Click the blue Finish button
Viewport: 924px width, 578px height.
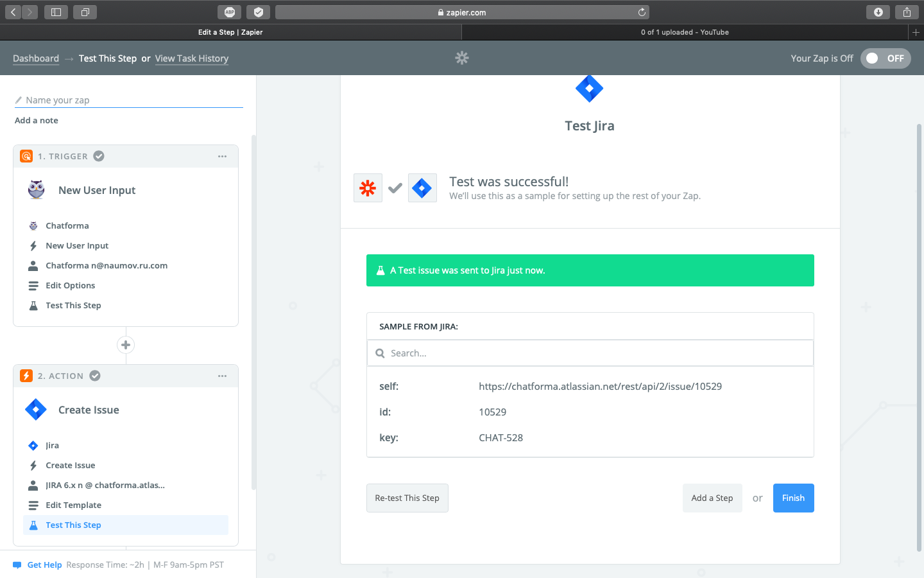[x=794, y=498]
